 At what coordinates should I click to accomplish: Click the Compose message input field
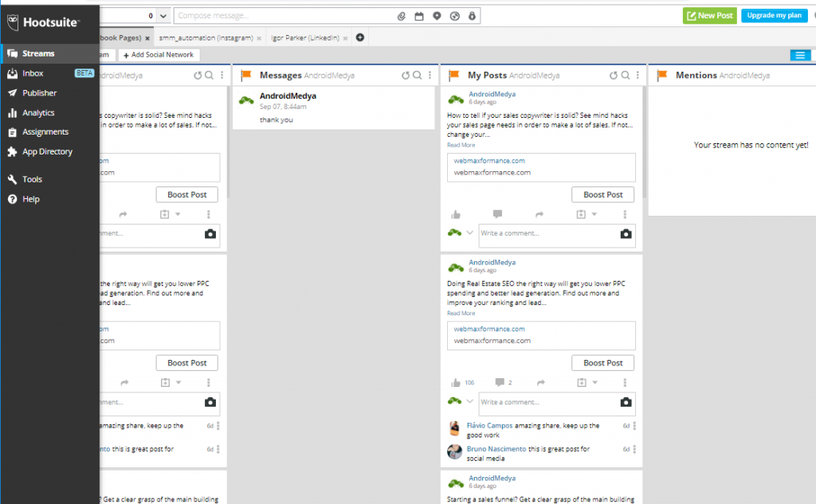pyautogui.click(x=284, y=16)
